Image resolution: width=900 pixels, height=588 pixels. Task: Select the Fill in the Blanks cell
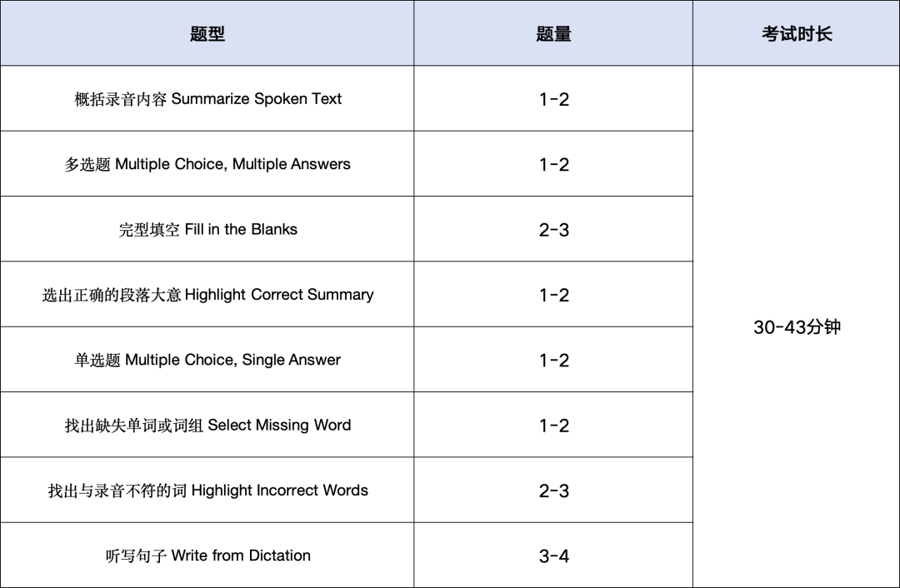207,230
